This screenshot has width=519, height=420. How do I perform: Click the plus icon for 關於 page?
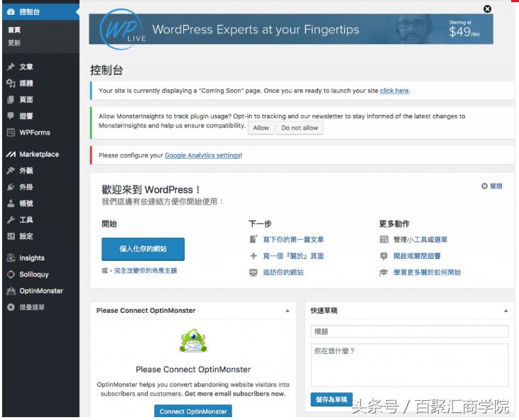tap(253, 255)
